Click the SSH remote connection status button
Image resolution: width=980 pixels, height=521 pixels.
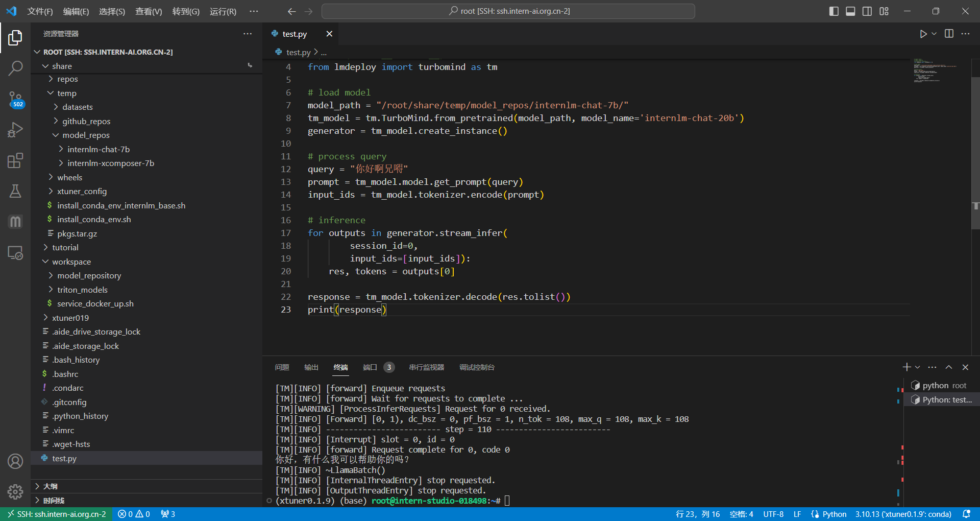coord(56,514)
